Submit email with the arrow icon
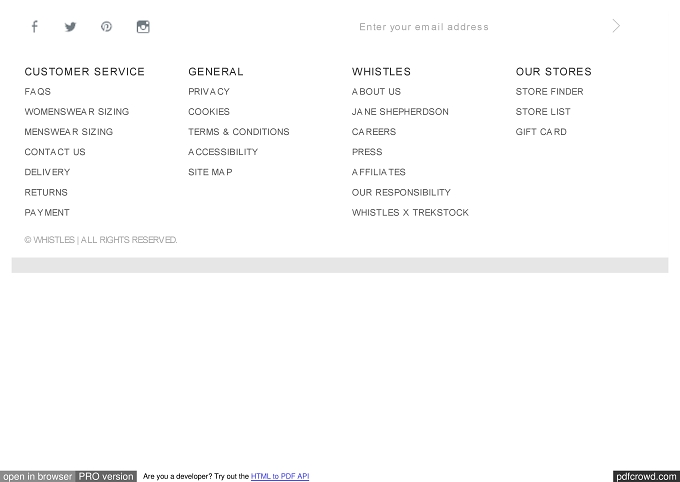This screenshot has width=680, height=482. (616, 26)
